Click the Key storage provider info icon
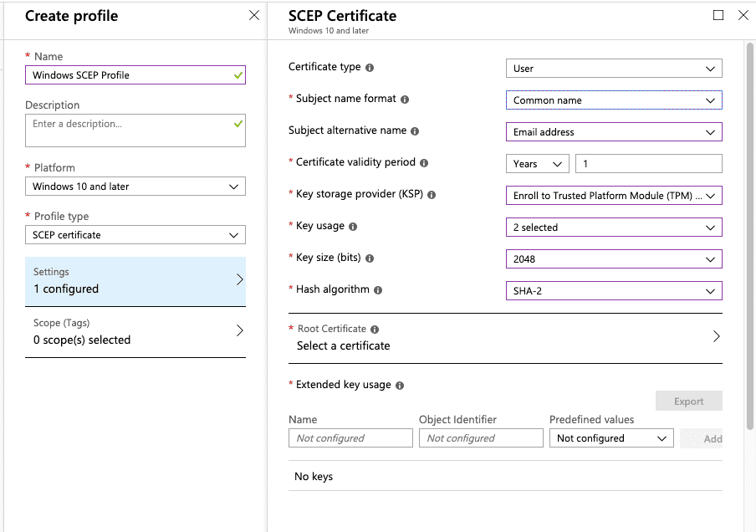This screenshot has width=756, height=532. tap(432, 195)
